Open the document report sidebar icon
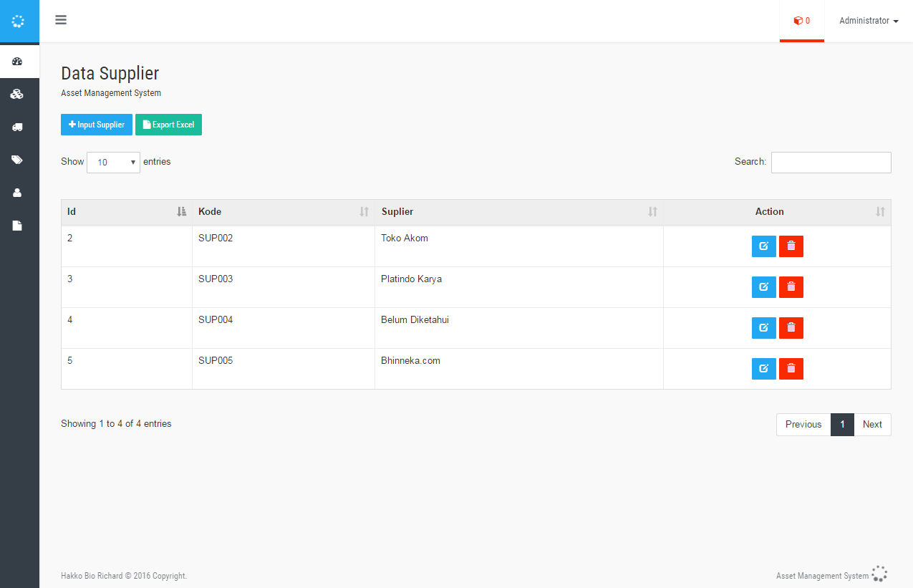The width and height of the screenshot is (913, 588). pos(17,226)
